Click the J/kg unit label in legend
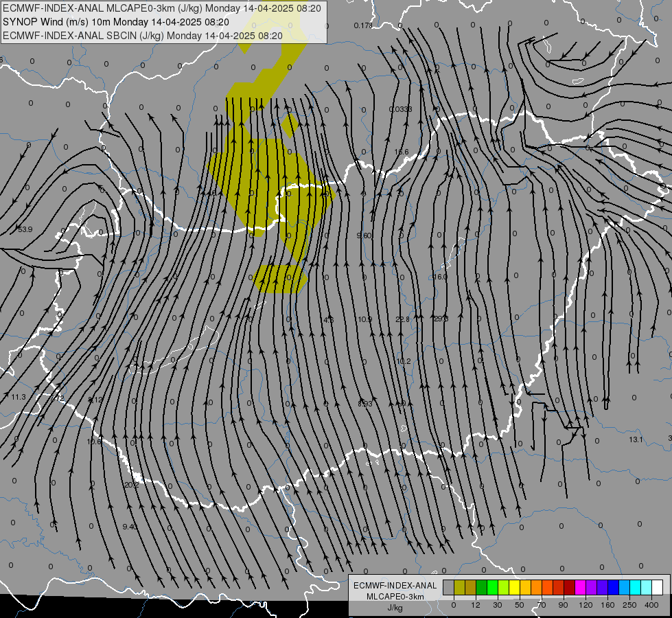This screenshot has width=672, height=618. pos(395,608)
